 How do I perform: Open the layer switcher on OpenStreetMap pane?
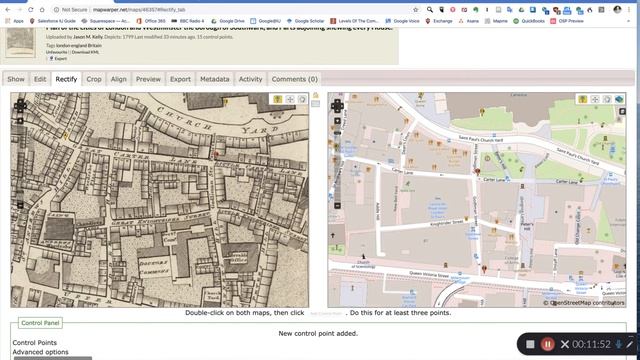(622, 111)
